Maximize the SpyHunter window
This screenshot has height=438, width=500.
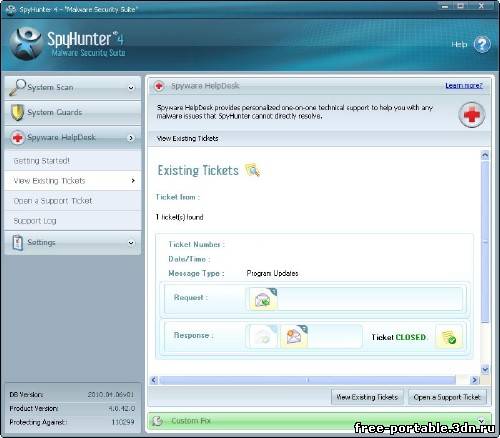(461, 6)
